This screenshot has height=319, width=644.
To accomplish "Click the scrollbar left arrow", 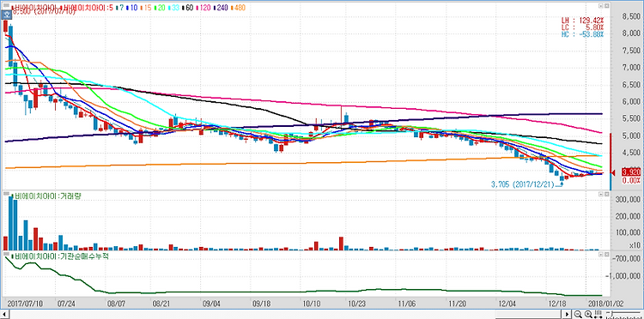I will pos(4,315).
